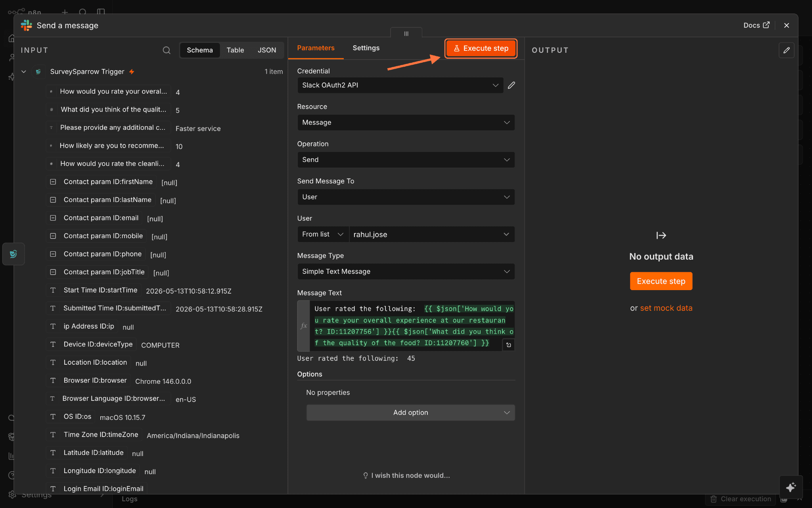Viewport: 812px width, 508px height.
Task: Edit the Slack credential with pencil icon
Action: tap(511, 85)
